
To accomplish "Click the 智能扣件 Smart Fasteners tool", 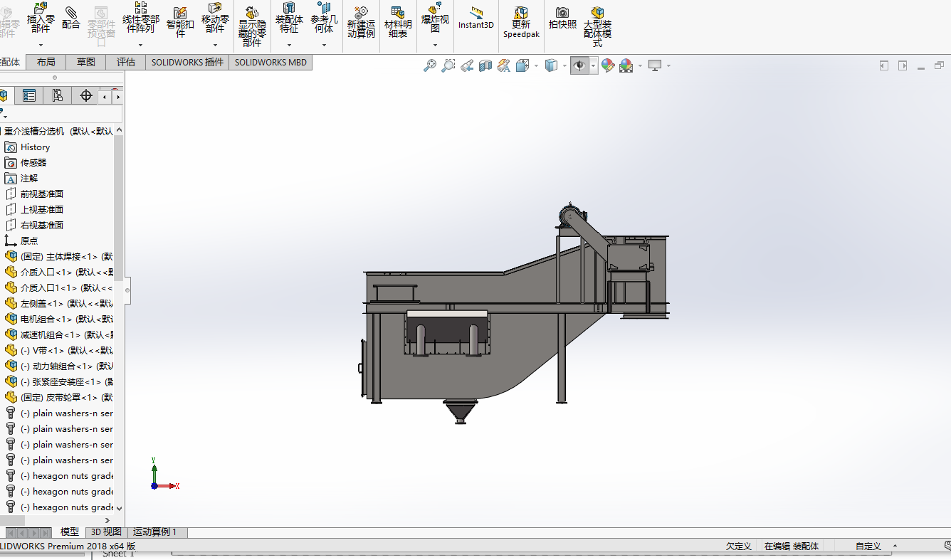I will point(180,21).
